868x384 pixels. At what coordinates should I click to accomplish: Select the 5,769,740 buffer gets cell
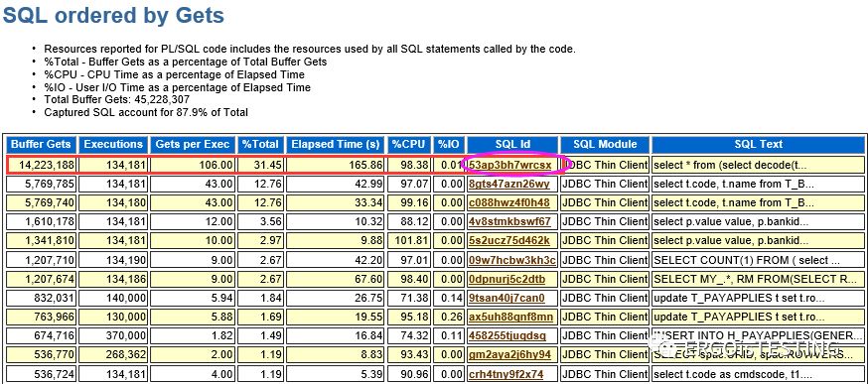pyautogui.click(x=42, y=202)
